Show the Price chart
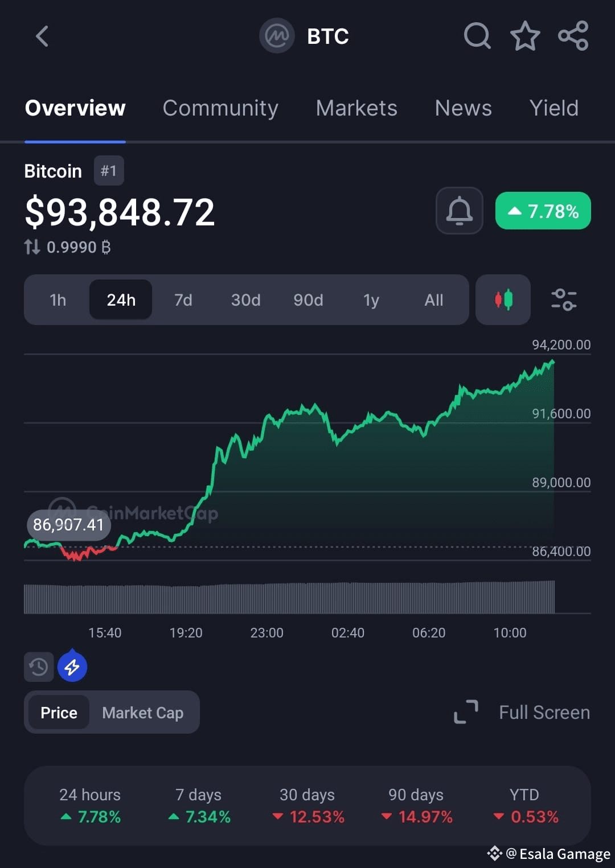This screenshot has width=615, height=868. coord(59,713)
